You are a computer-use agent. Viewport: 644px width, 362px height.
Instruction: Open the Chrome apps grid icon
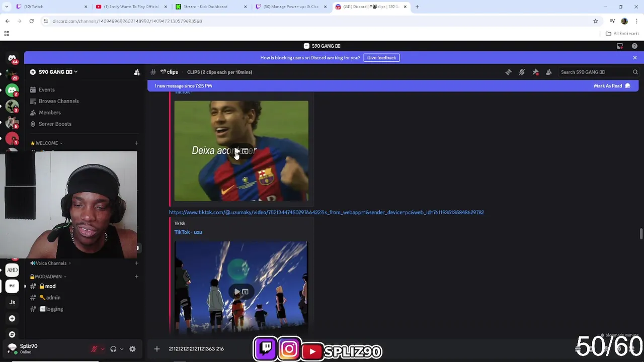click(7, 34)
